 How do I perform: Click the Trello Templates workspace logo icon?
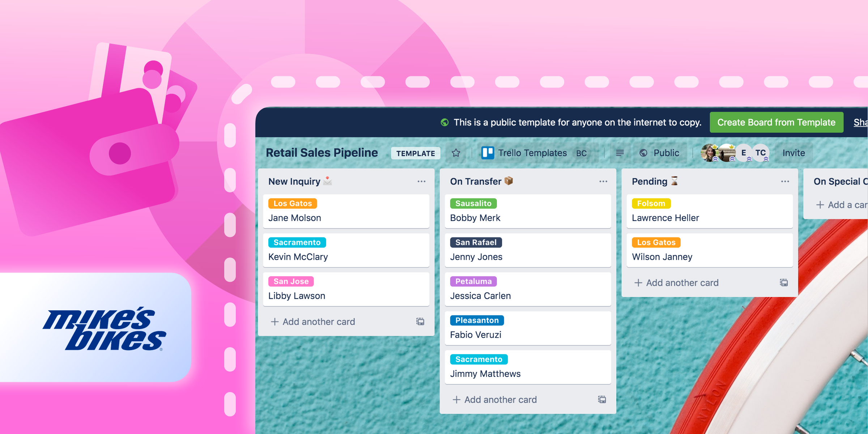tap(488, 153)
